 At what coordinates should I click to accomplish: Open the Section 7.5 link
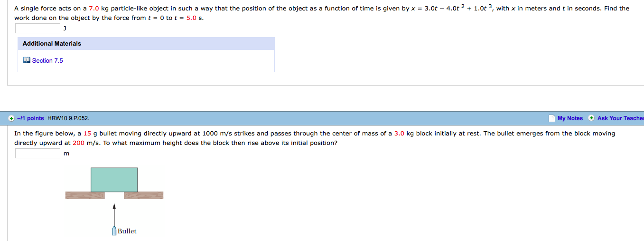point(47,60)
